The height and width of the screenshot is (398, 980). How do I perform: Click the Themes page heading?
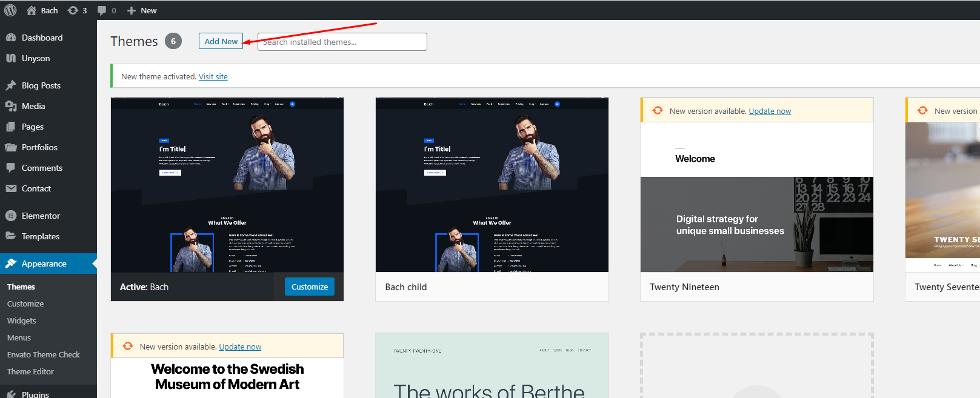tap(134, 41)
